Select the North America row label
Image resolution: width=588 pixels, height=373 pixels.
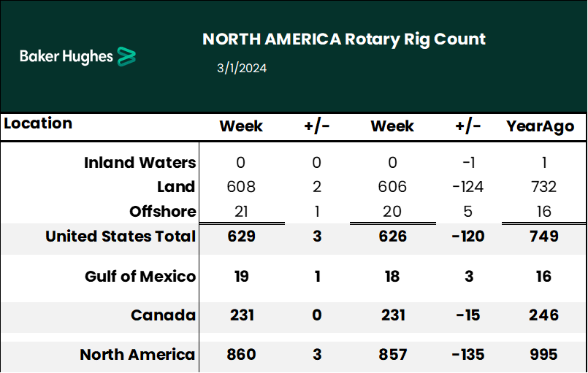[137, 355]
